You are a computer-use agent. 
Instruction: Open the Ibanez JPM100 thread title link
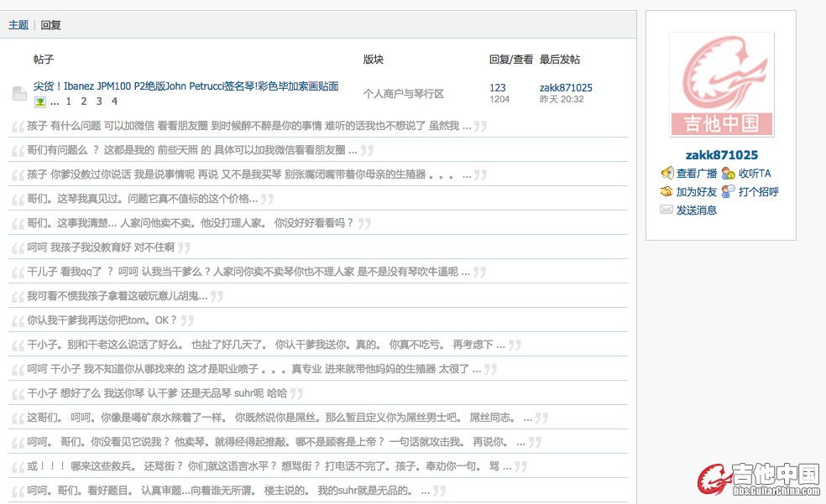186,86
